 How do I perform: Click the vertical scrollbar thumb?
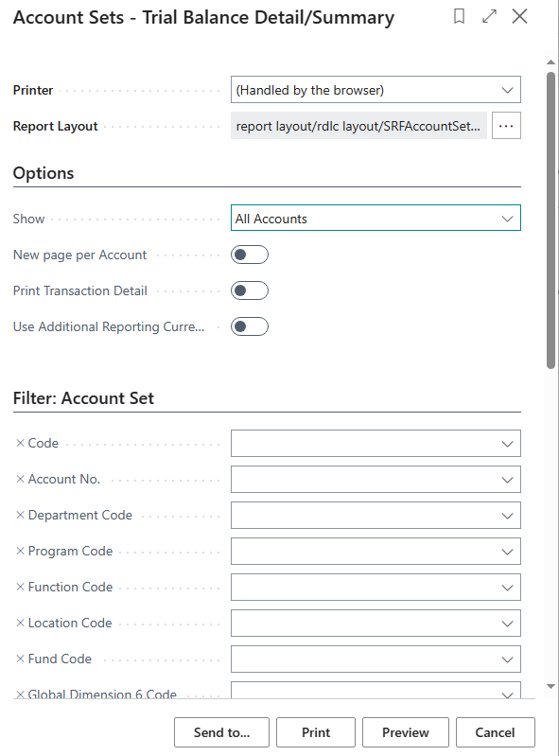coord(550,220)
